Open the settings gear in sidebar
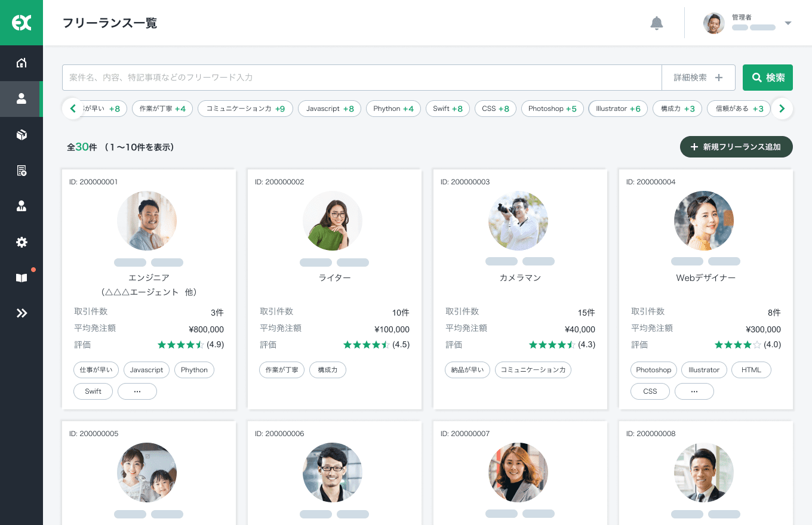The width and height of the screenshot is (812, 525). click(21, 242)
